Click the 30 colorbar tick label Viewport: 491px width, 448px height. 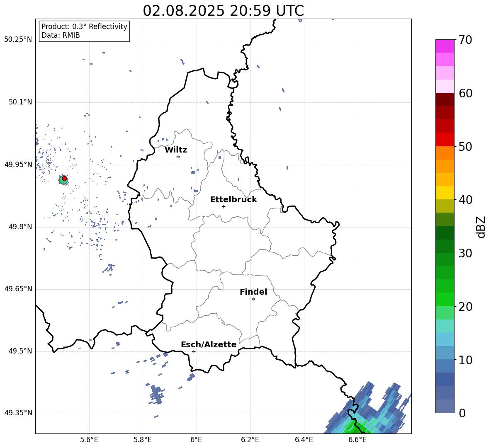[465, 253]
